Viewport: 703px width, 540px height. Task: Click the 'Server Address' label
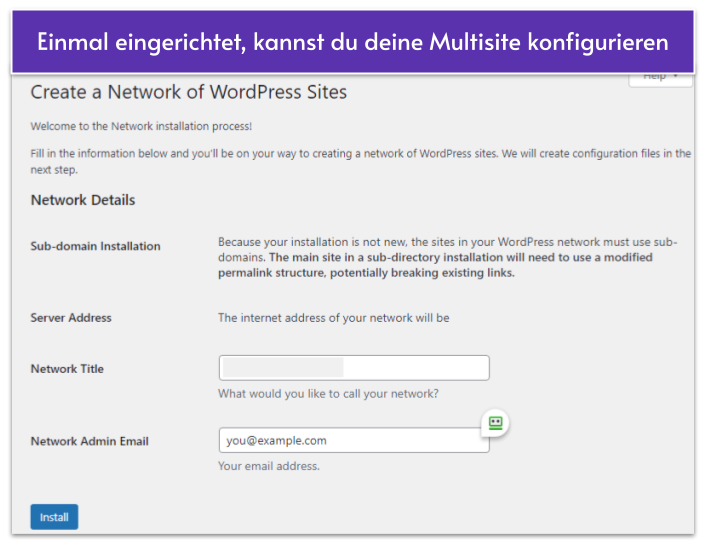click(71, 318)
